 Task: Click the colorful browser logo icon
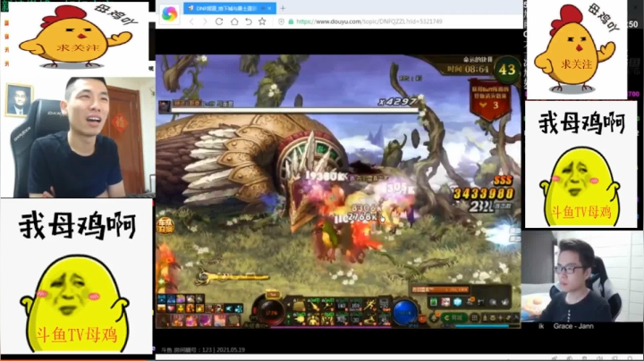click(x=169, y=13)
